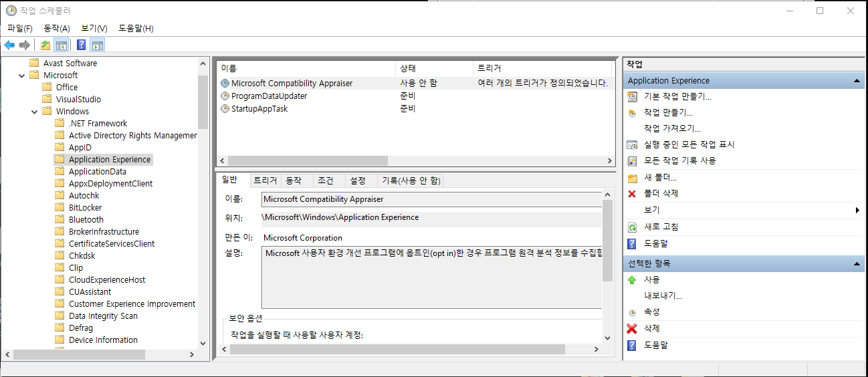The width and height of the screenshot is (868, 377).
Task: Toggle the action pane toolbar icon
Action: click(98, 45)
